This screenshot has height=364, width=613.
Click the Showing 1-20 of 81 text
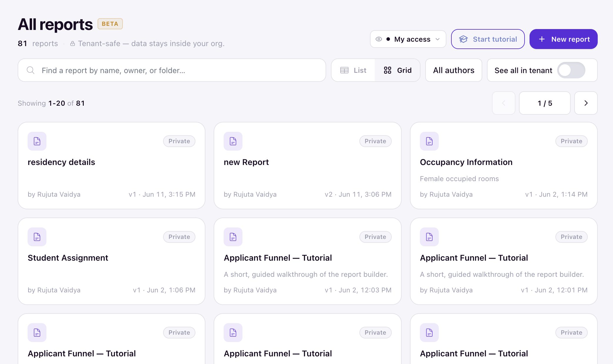click(51, 103)
